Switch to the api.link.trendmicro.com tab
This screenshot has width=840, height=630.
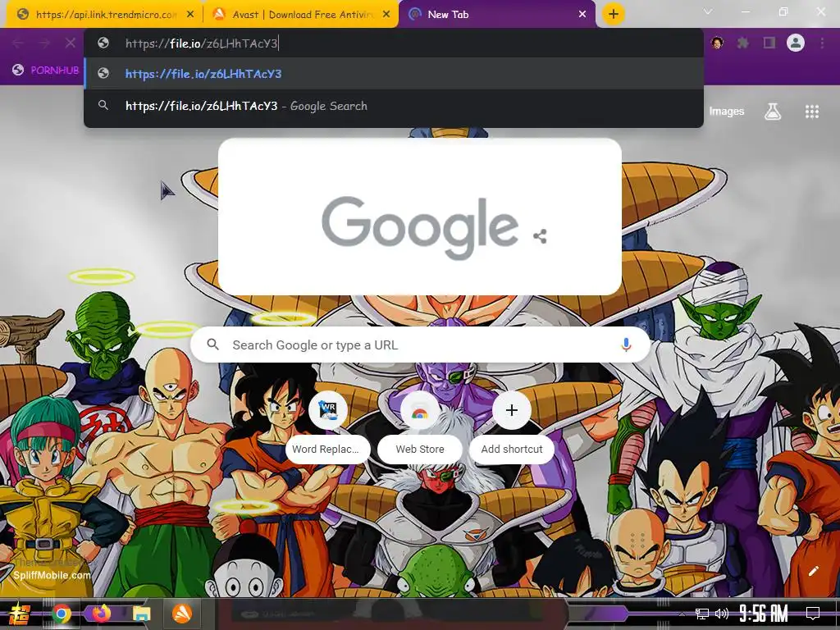tap(104, 15)
